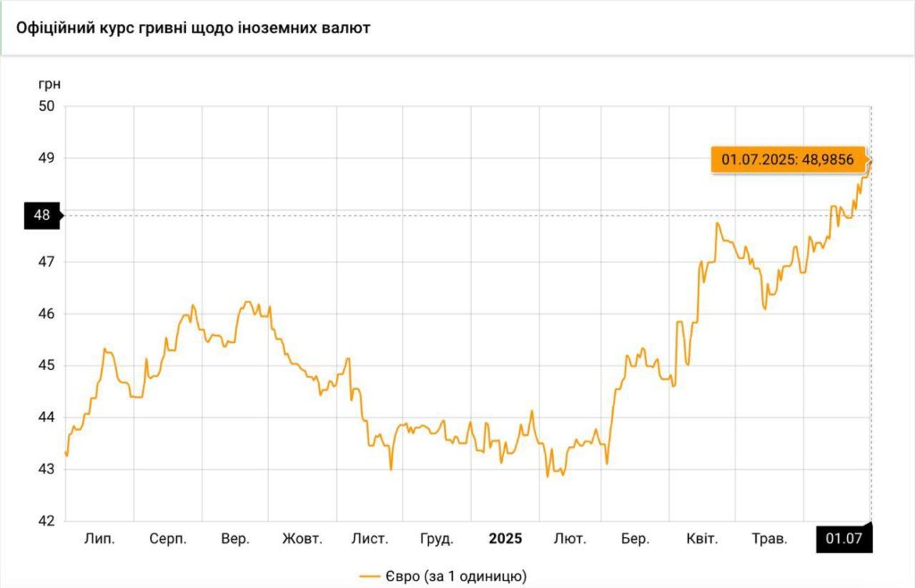Click the Серп. month label
Screen dimensions: 915x588
click(x=168, y=539)
